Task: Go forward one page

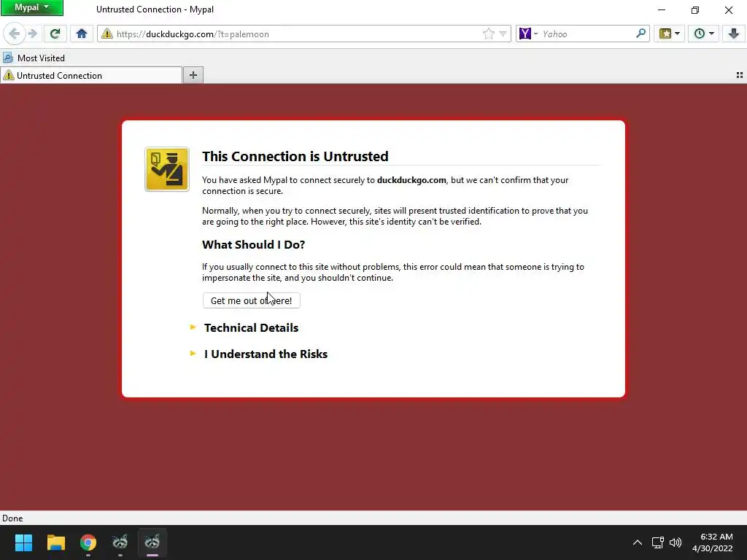Action: [x=32, y=34]
